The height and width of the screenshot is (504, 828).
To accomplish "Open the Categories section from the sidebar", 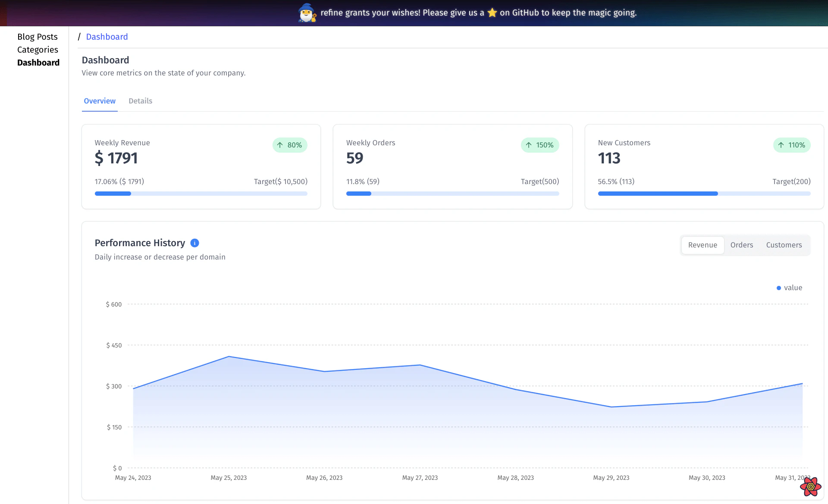I will 38,50.
